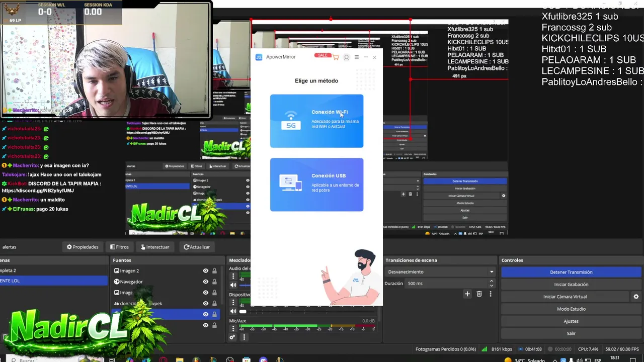The height and width of the screenshot is (362, 644).
Task: Open Filtros for the selected source
Action: pos(119,247)
